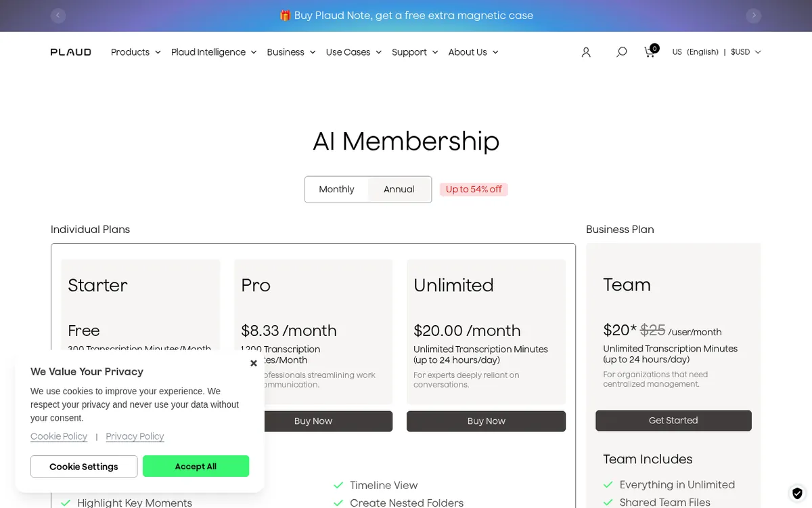Click Buy Now under Unlimited plan
The height and width of the screenshot is (508, 812).
click(486, 421)
